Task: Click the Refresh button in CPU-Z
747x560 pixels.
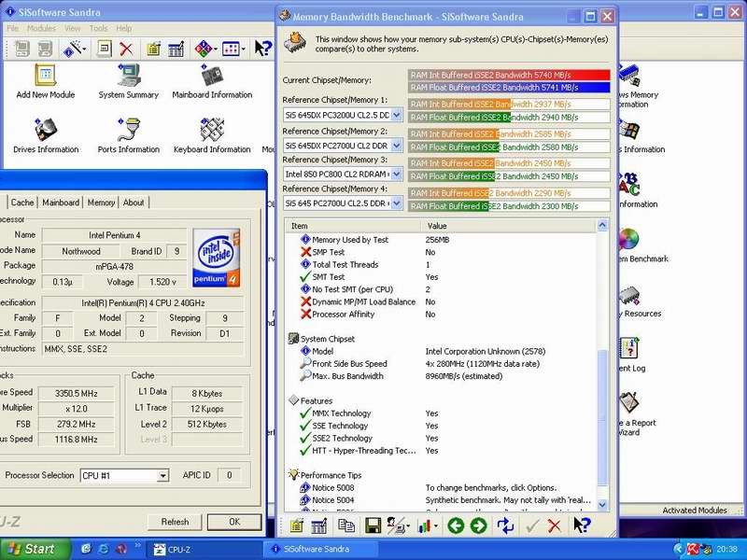Action: pyautogui.click(x=175, y=522)
